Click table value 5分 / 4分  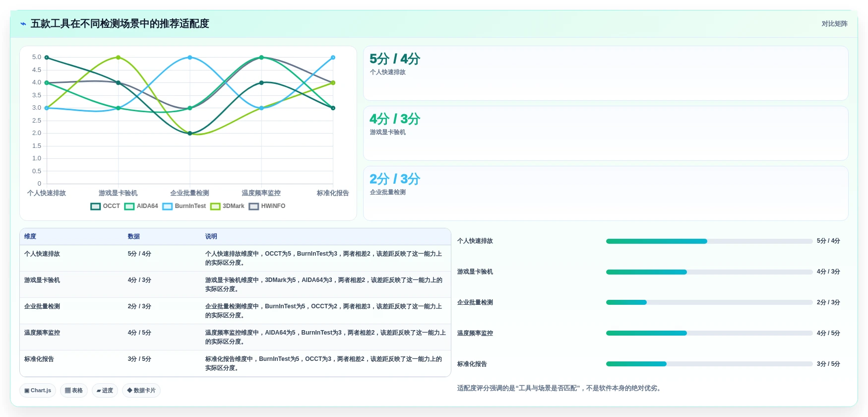139,254
